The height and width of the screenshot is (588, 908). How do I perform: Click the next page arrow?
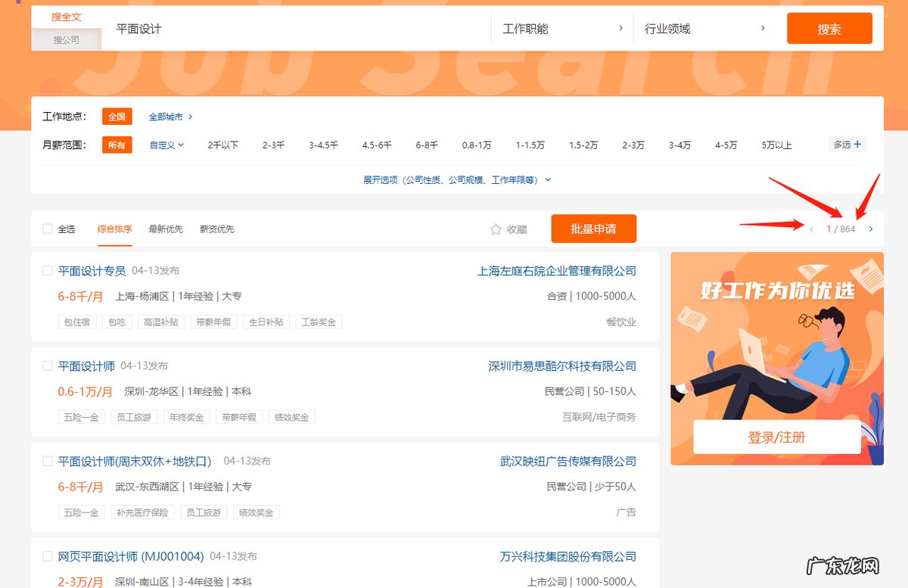pyautogui.click(x=870, y=229)
